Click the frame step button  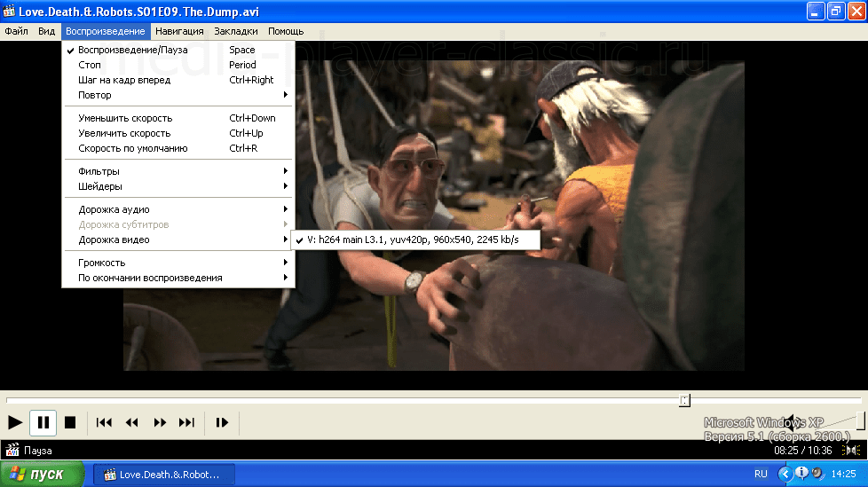click(222, 423)
